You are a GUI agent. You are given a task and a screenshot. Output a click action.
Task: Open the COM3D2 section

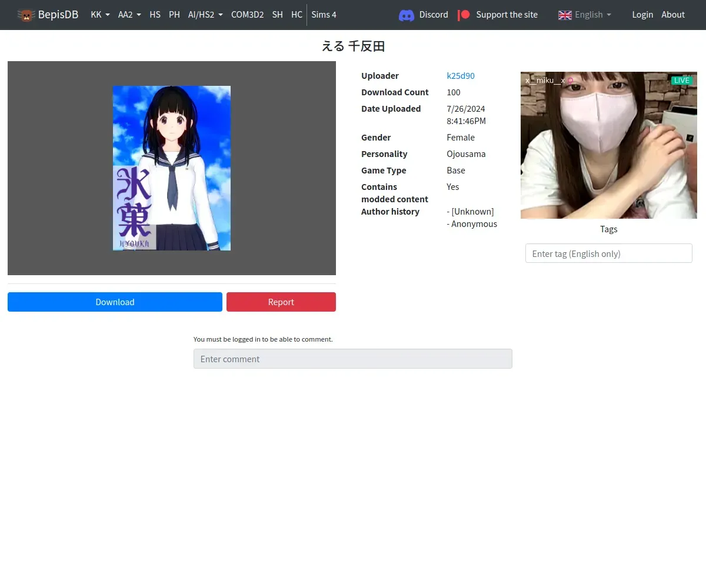[247, 15]
